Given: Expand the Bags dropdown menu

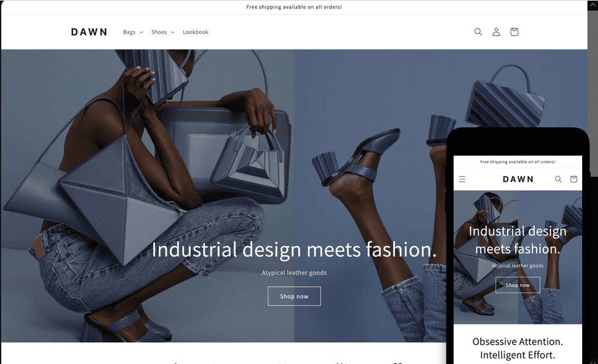Looking at the screenshot, I should [x=133, y=32].
